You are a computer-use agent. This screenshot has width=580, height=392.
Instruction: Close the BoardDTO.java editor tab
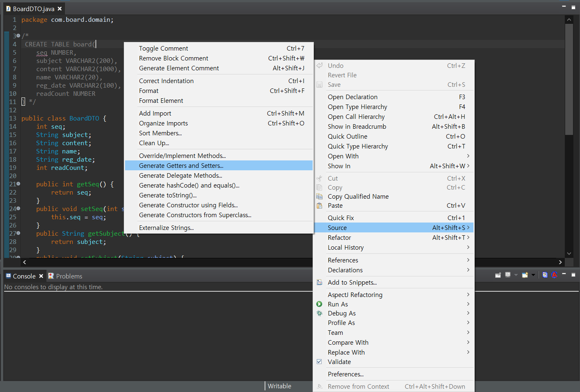pyautogui.click(x=60, y=9)
